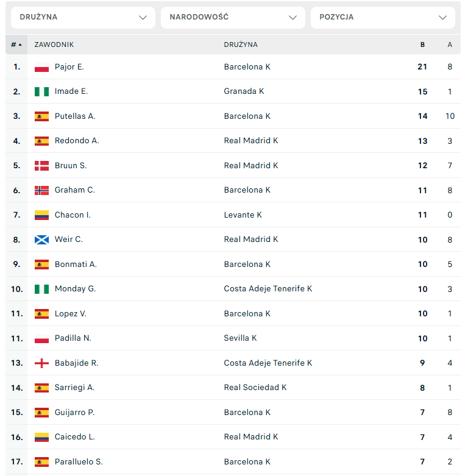Click England flag next to Babajide R.
Viewport: 468px width, 476px height.
pyautogui.click(x=41, y=363)
